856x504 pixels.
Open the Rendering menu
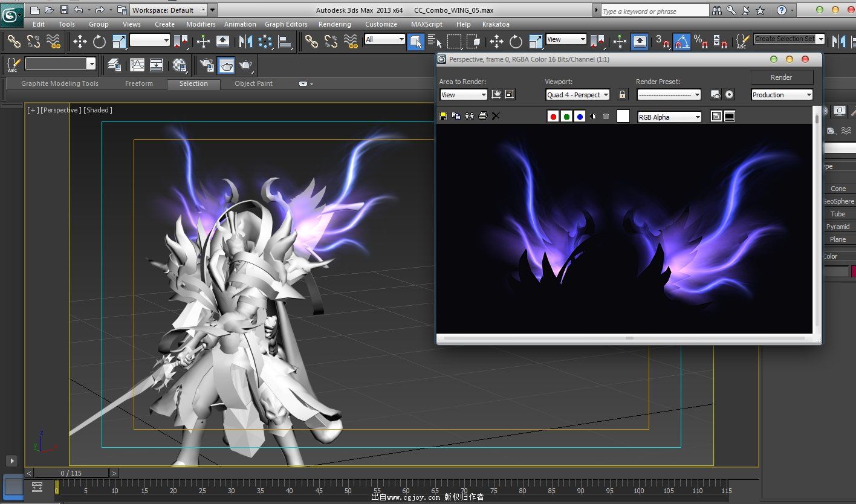(x=334, y=24)
